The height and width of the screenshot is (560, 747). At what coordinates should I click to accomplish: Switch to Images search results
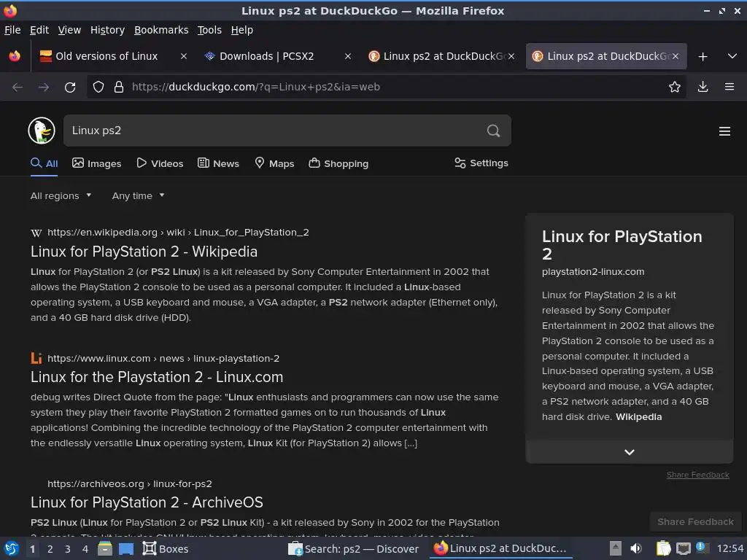pos(97,163)
